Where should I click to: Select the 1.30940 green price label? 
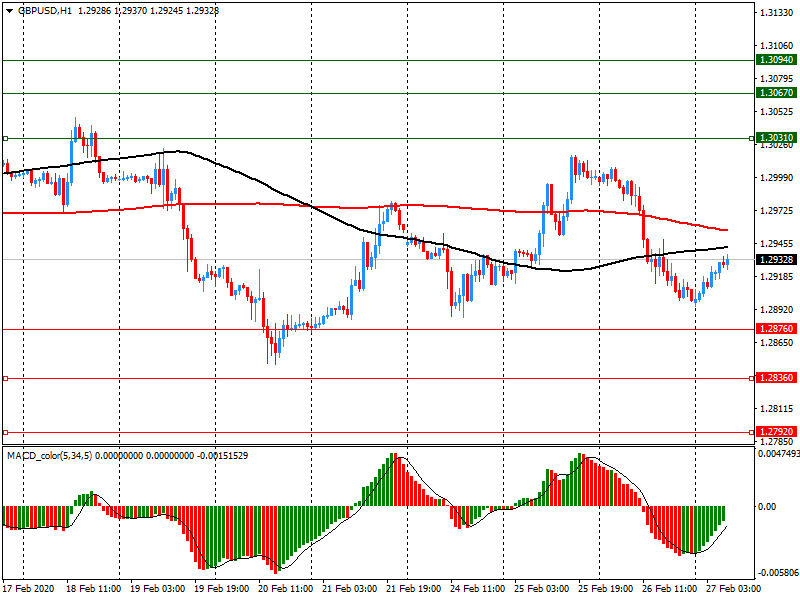[x=776, y=60]
